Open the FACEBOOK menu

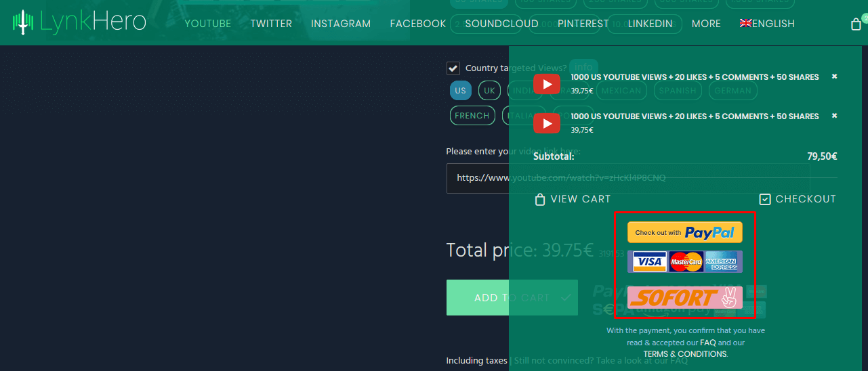(x=418, y=24)
